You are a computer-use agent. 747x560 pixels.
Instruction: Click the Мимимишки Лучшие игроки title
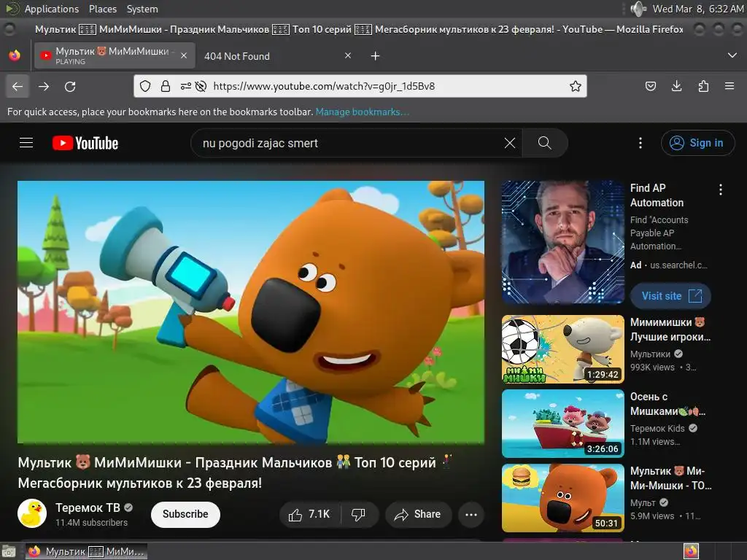[670, 330]
